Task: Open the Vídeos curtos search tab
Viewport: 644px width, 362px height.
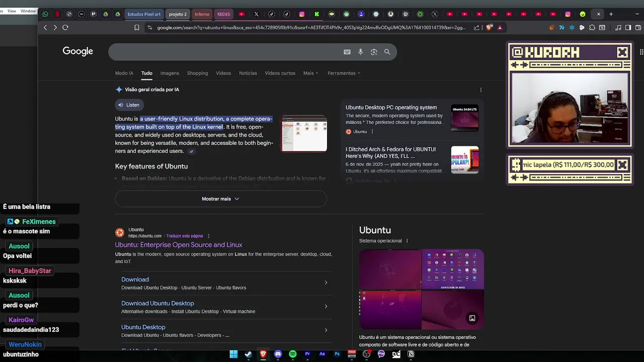Action: tap(280, 73)
